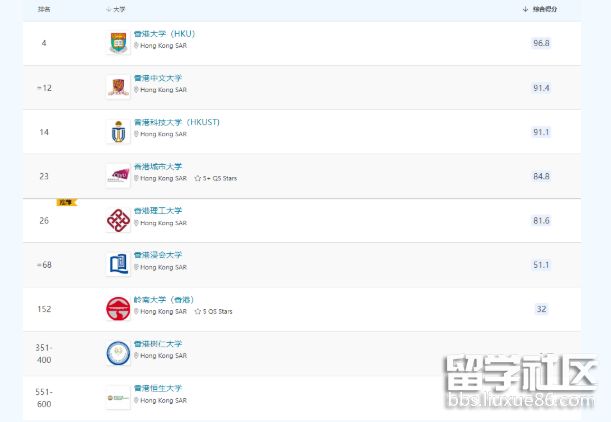Click the score 84.8 badge
Screen dimensions: 611x422
[x=541, y=177]
